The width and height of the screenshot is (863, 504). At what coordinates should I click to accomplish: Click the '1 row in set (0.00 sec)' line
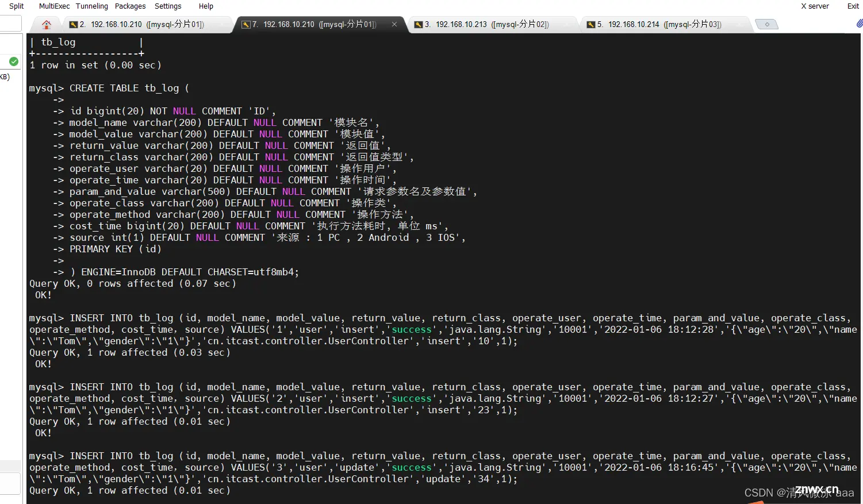tap(95, 65)
